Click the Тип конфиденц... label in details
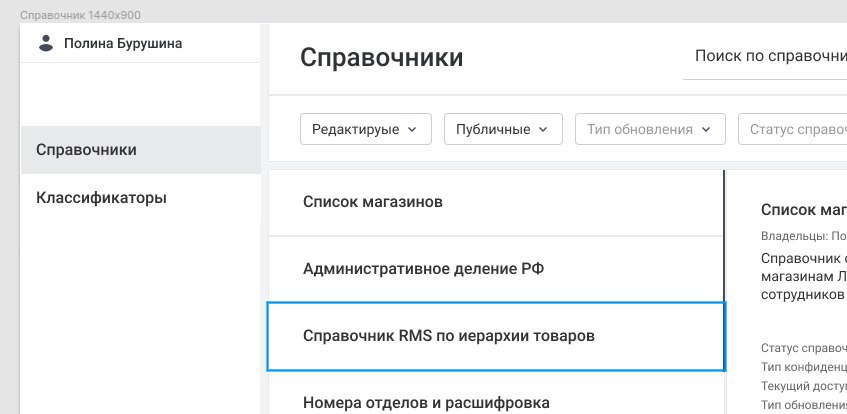The height and width of the screenshot is (414, 847). (x=804, y=367)
